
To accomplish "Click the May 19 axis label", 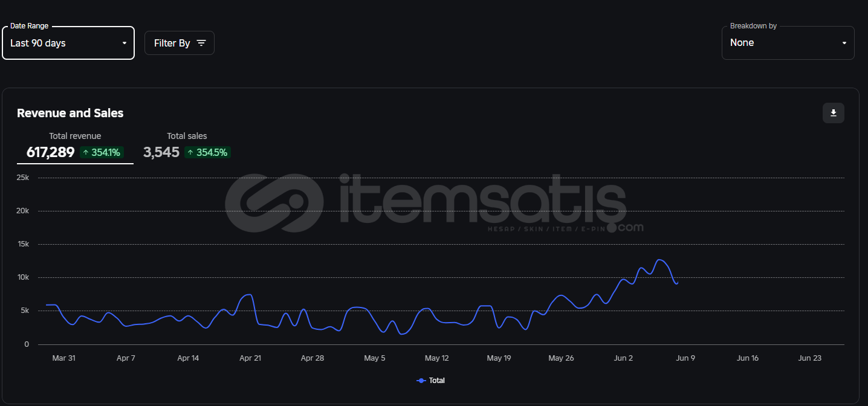I will click(499, 358).
